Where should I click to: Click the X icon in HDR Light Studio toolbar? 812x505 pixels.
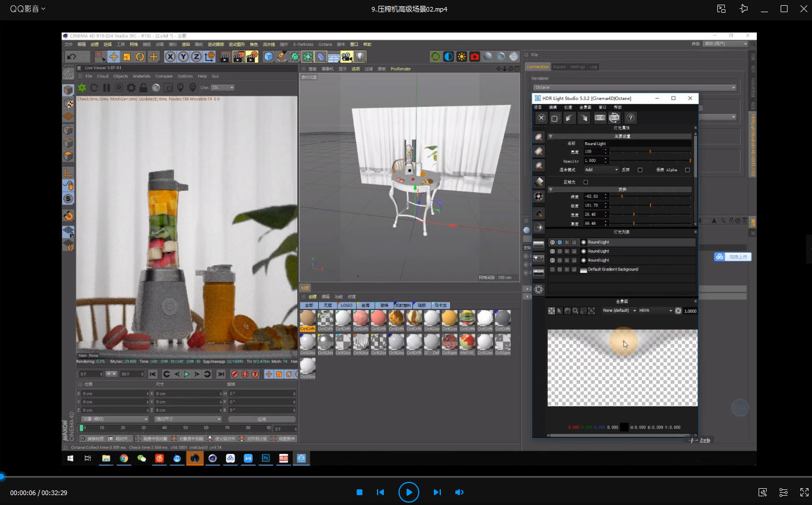click(541, 118)
